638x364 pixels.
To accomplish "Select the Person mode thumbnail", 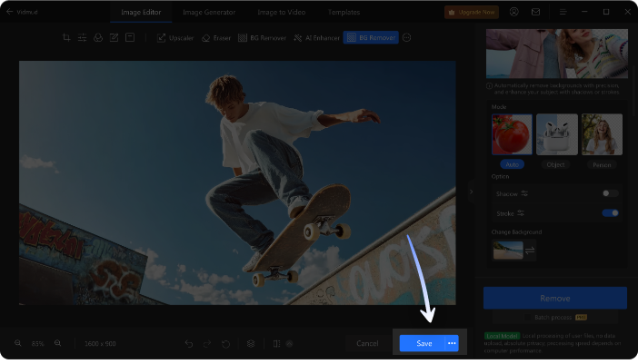I will pyautogui.click(x=602, y=134).
